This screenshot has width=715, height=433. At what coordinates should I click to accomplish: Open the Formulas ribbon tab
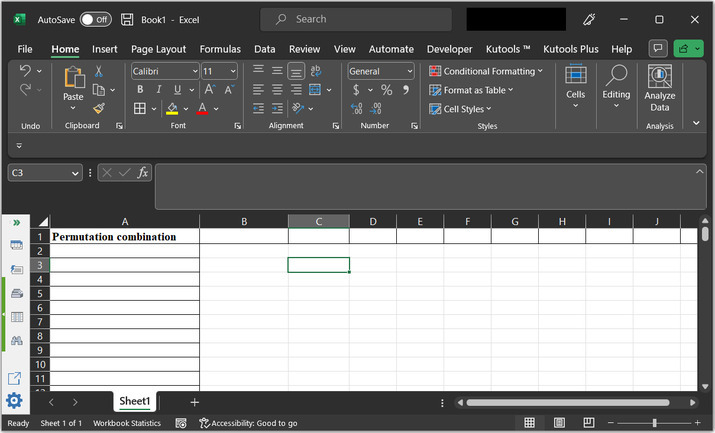[x=220, y=49]
